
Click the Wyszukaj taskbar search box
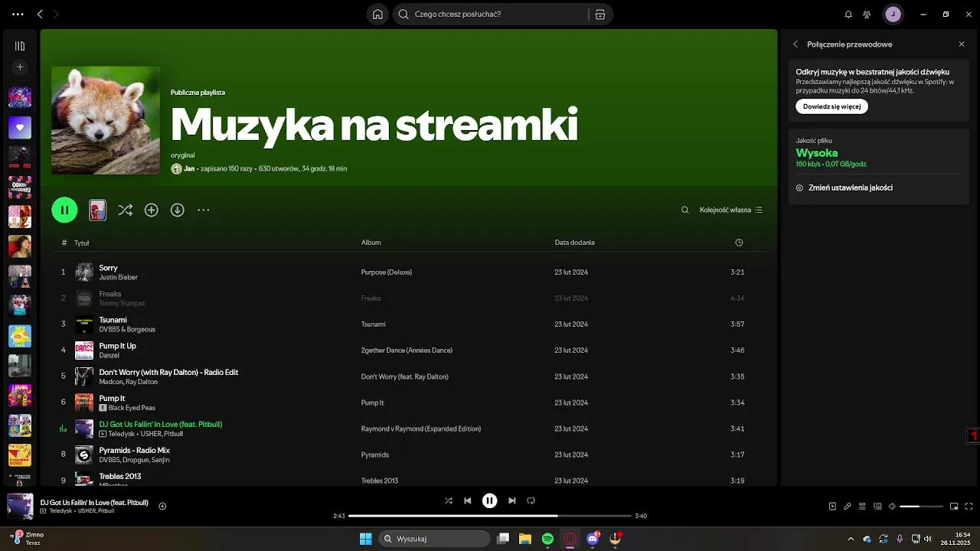[434, 539]
